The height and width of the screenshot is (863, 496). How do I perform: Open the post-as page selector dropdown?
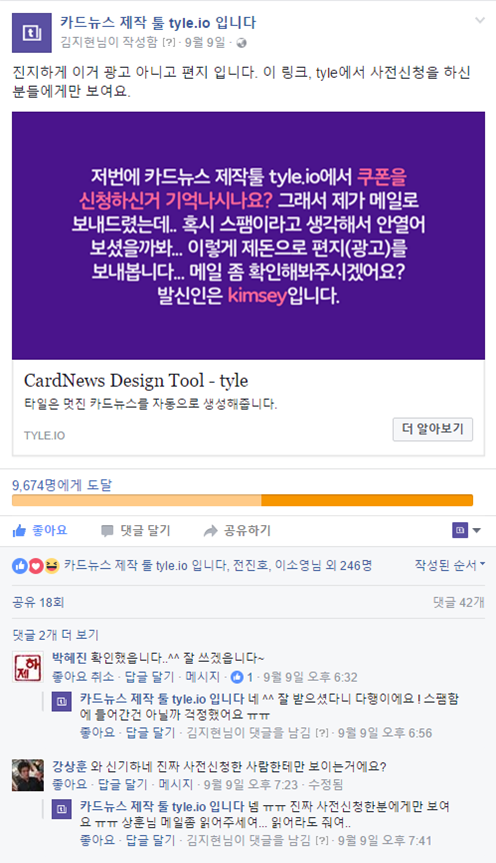[x=467, y=530]
